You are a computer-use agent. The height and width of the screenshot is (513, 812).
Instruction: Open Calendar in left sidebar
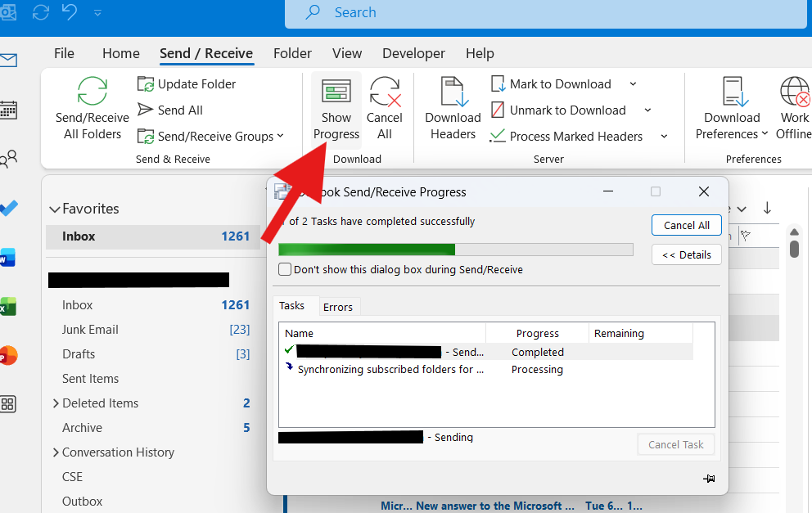[x=8, y=109]
